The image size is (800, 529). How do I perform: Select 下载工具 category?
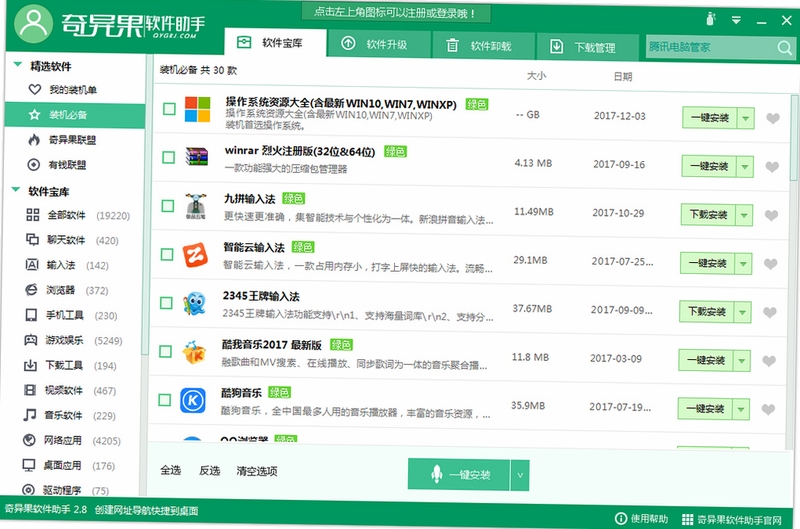[69, 365]
